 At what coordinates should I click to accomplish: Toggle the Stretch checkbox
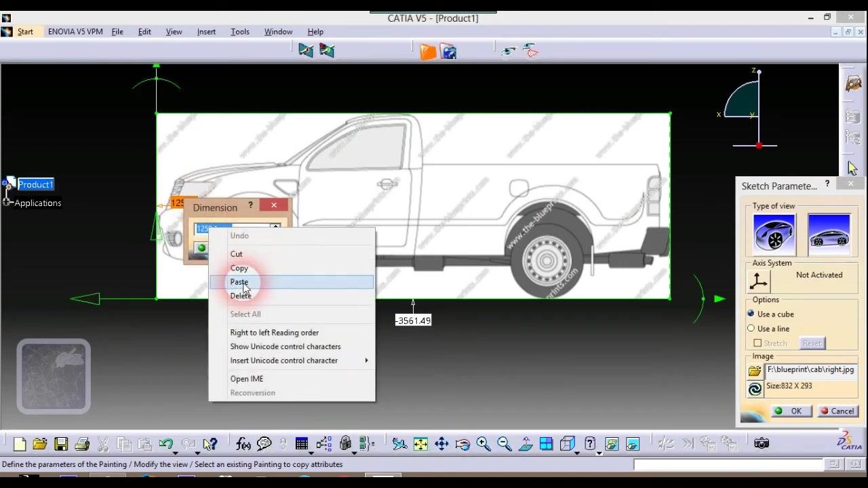click(x=757, y=343)
